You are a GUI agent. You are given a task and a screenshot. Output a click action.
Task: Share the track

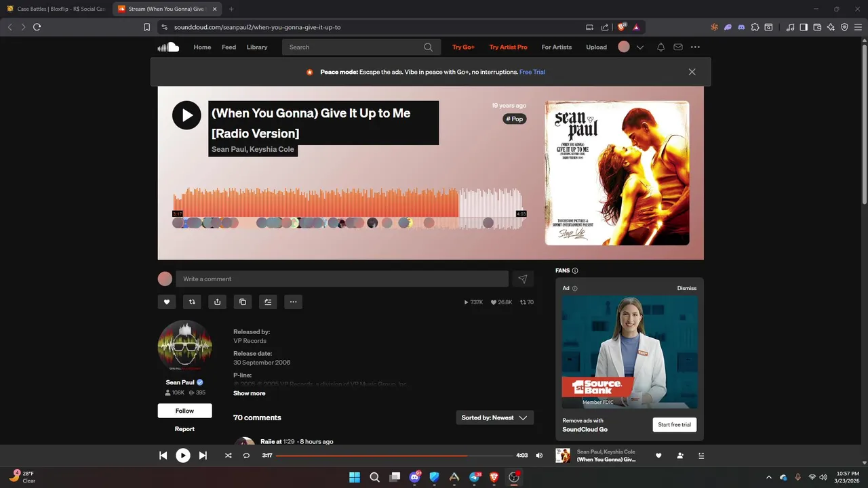point(217,302)
